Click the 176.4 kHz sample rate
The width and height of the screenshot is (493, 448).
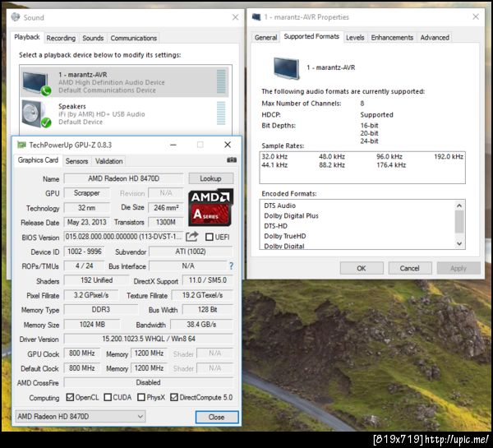point(391,165)
